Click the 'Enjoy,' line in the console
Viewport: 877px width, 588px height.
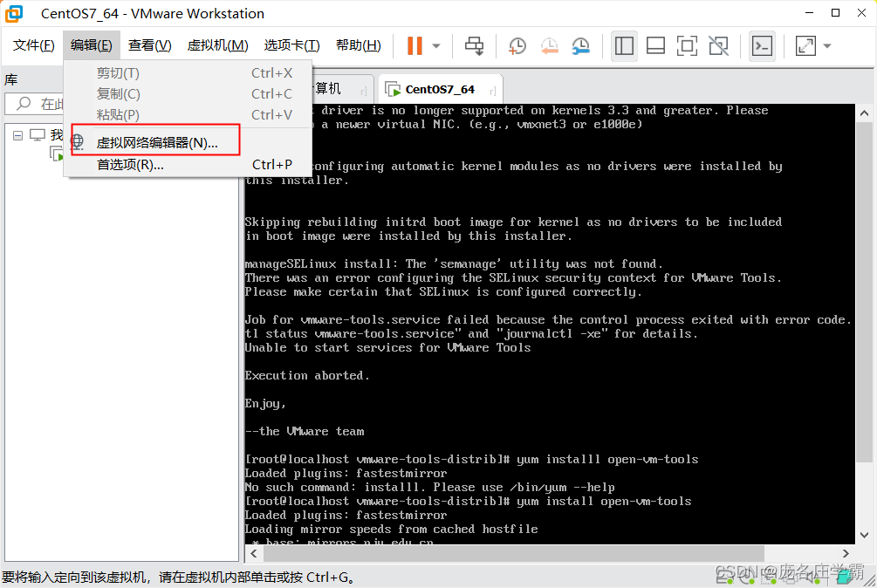coord(265,404)
